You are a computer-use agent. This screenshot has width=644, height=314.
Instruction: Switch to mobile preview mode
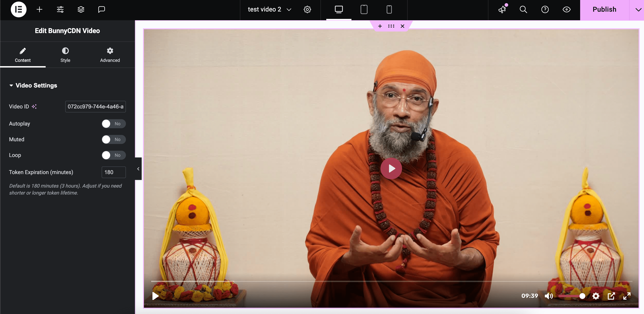[389, 9]
